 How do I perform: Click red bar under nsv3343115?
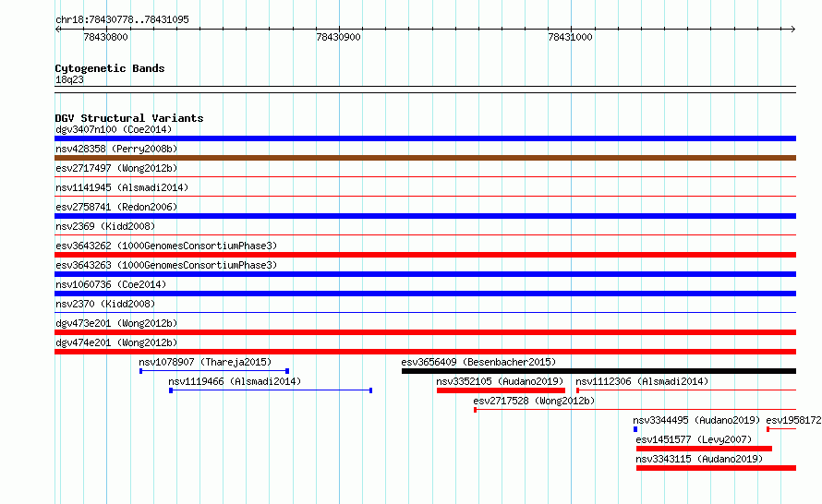point(716,468)
